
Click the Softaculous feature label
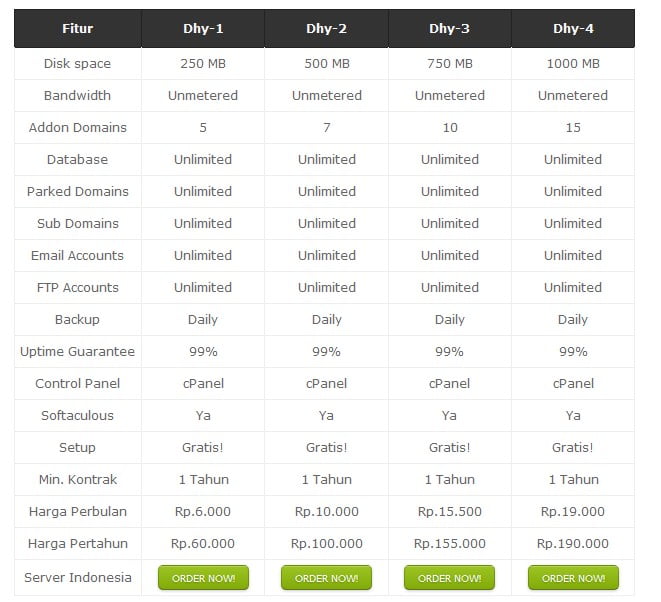[x=77, y=416]
